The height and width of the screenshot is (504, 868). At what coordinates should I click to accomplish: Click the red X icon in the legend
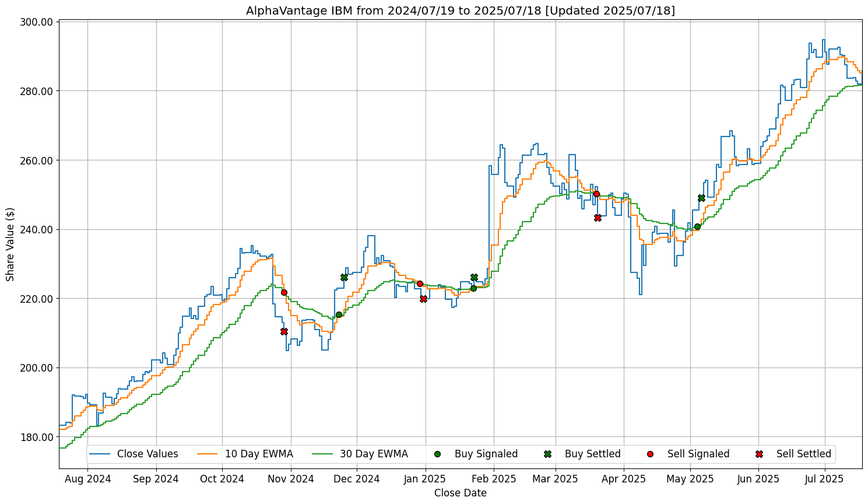pyautogui.click(x=759, y=454)
